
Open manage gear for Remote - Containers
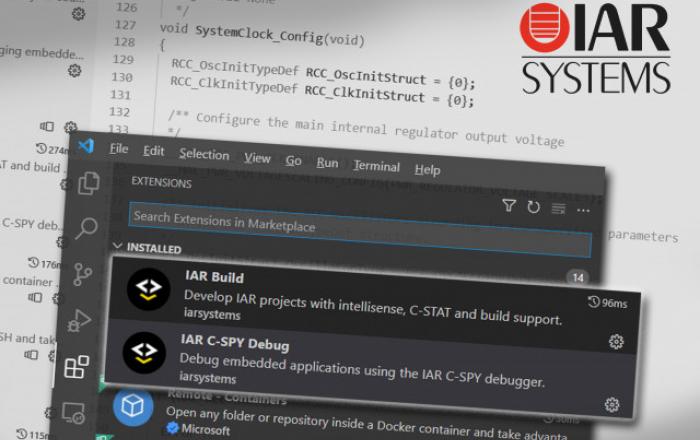612,405
